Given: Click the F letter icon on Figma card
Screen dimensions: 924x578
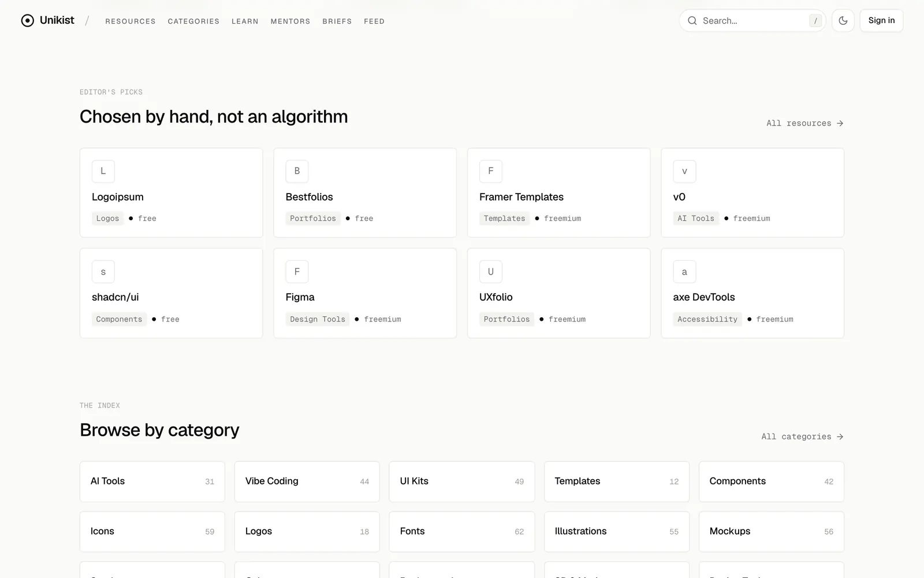Looking at the screenshot, I should point(297,272).
